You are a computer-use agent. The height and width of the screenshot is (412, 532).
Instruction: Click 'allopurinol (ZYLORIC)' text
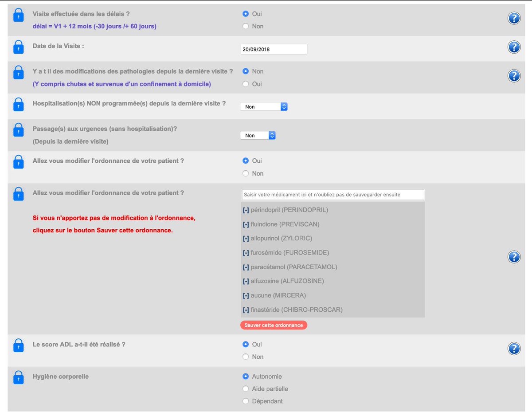point(282,239)
